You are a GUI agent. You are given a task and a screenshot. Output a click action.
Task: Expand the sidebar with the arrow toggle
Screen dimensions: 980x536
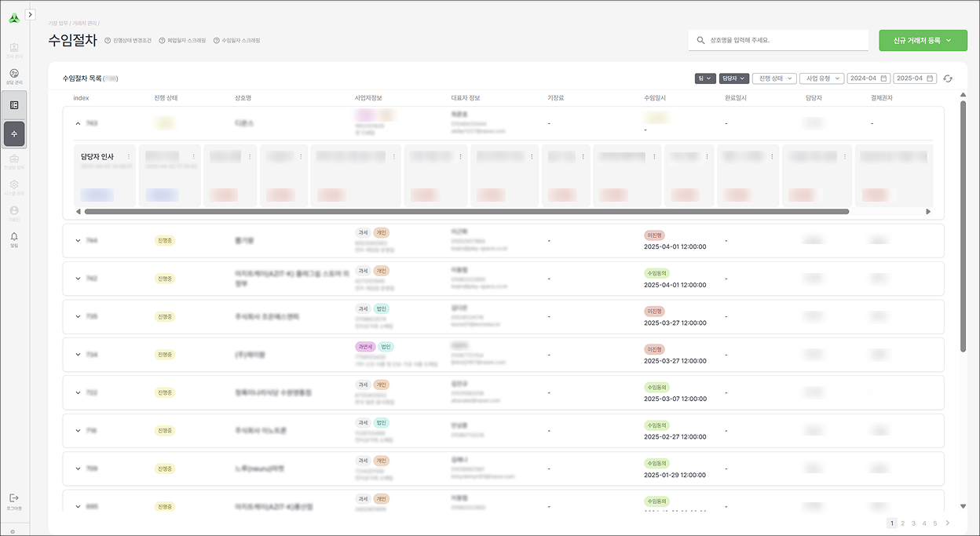31,14
